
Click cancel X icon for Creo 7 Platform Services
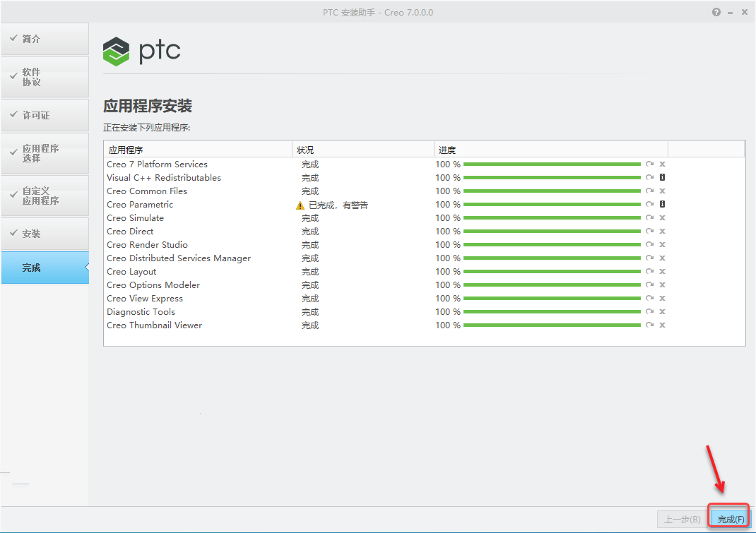(663, 164)
